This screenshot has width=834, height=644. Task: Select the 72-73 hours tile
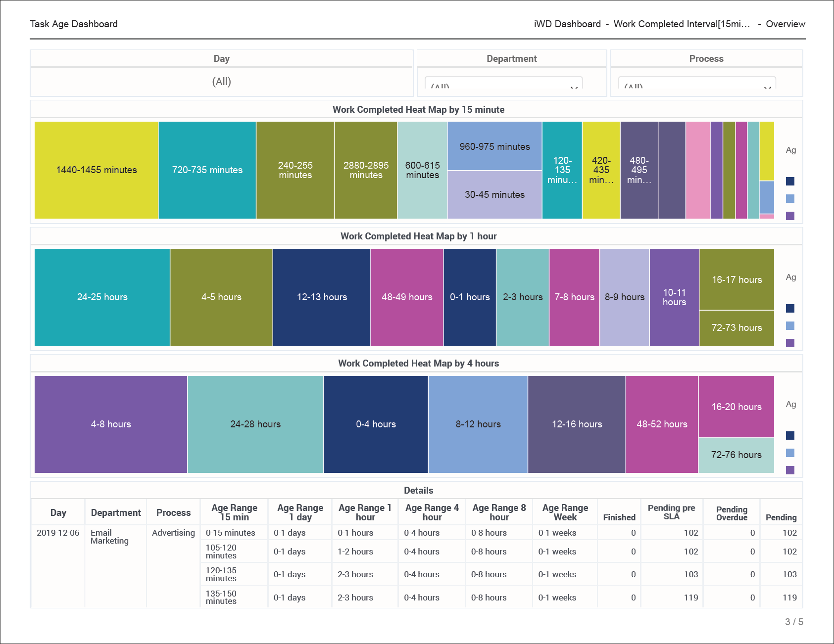coord(736,327)
